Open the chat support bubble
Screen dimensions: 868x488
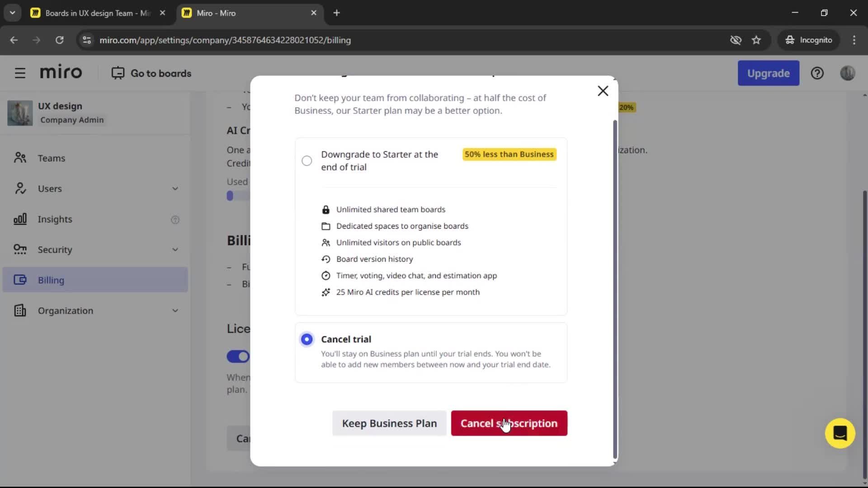(x=840, y=433)
